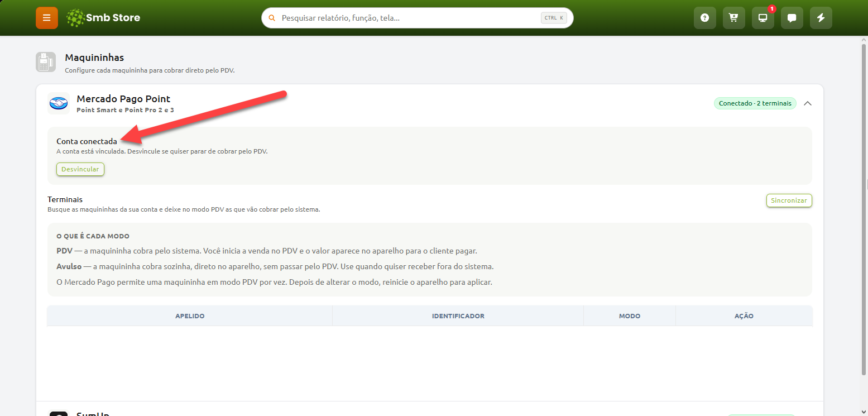The height and width of the screenshot is (416, 868).
Task: Click the Sincronizar button
Action: (789, 200)
